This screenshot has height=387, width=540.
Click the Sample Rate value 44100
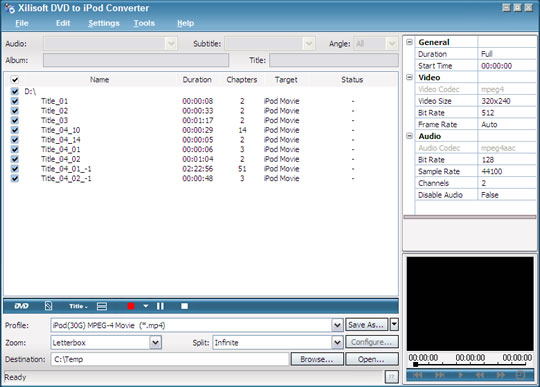coord(491,171)
